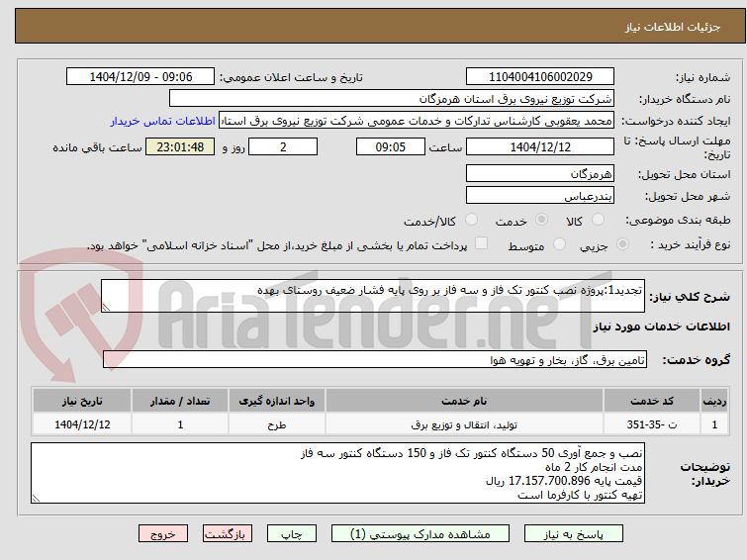Click the remaining time field 23:01:48
This screenshot has height=560, width=747.
pos(180,146)
